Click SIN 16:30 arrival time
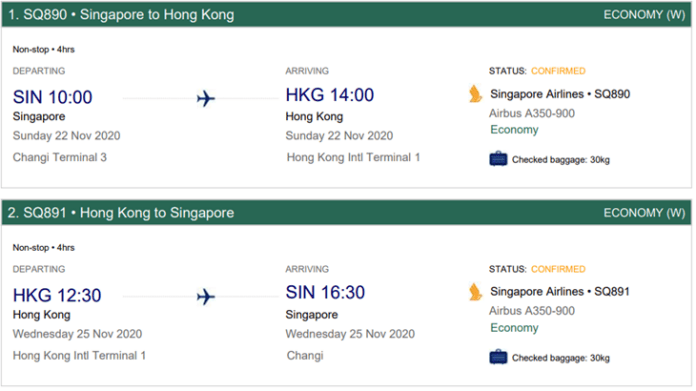This screenshot has height=391, width=696. (325, 292)
